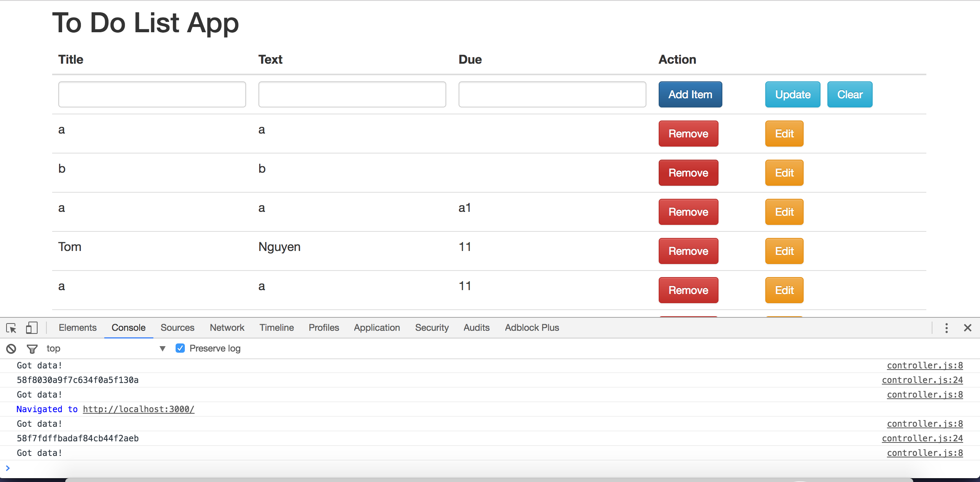Close the DevTools panel
The image size is (980, 482).
click(967, 328)
